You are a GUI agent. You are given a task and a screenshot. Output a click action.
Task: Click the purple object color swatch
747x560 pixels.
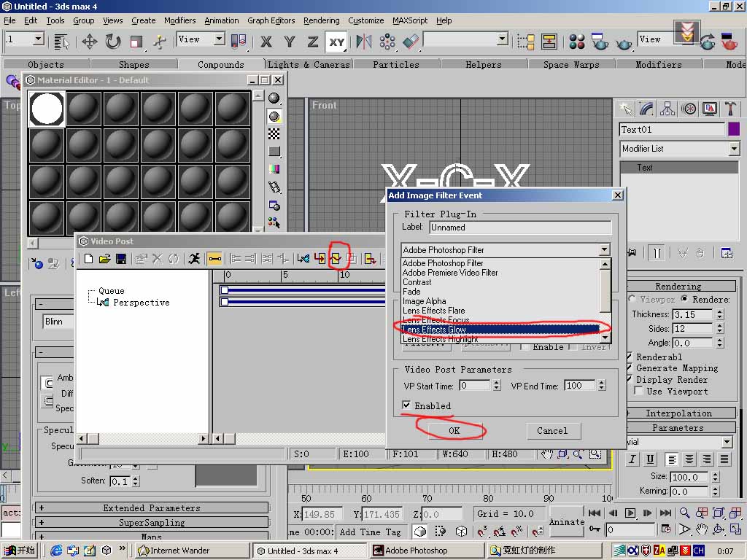734,129
